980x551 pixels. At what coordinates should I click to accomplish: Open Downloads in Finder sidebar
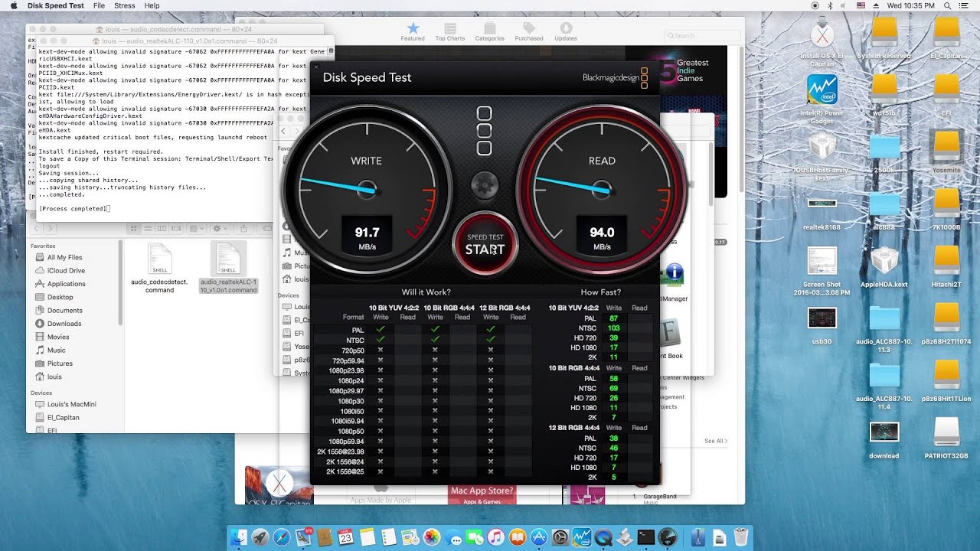(64, 324)
